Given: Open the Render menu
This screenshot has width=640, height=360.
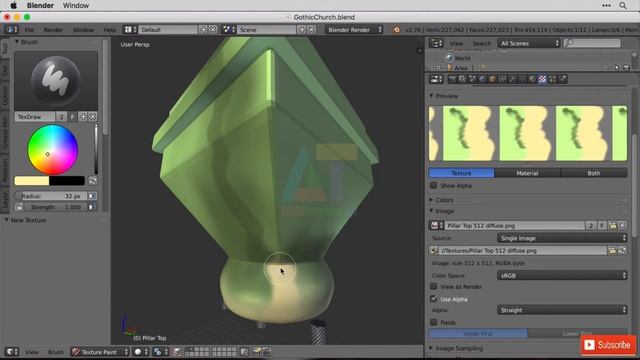Looking at the screenshot, I should (x=53, y=30).
